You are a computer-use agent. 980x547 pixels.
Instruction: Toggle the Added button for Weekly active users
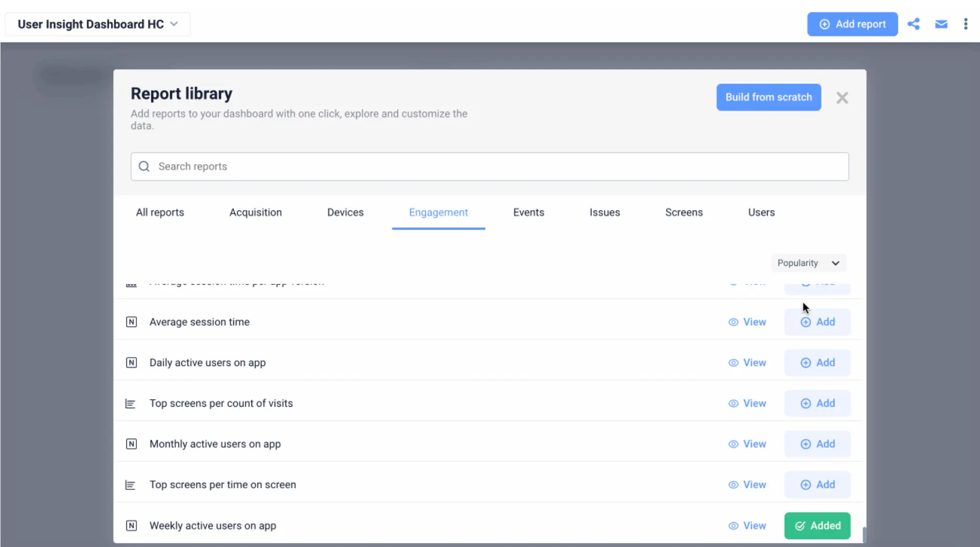click(817, 526)
